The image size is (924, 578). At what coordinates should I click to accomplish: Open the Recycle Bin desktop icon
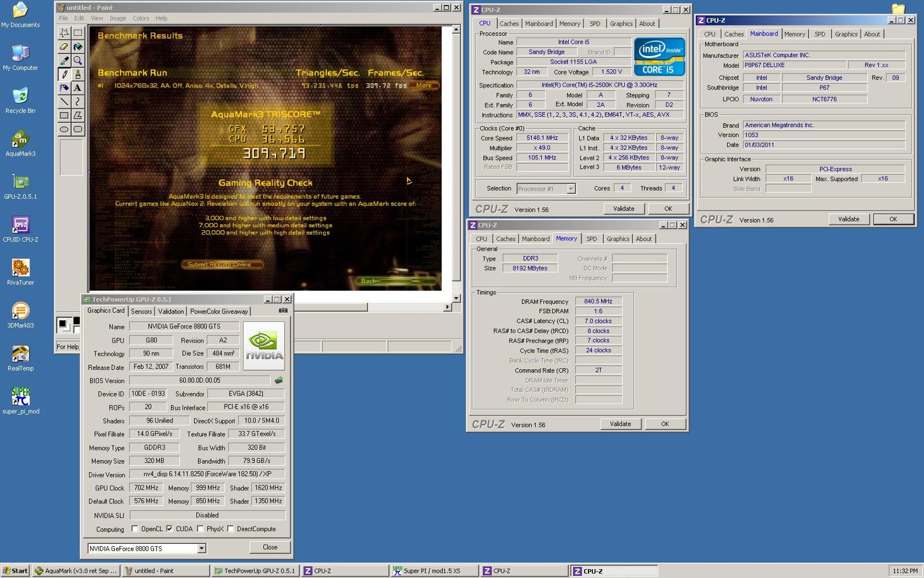point(20,101)
